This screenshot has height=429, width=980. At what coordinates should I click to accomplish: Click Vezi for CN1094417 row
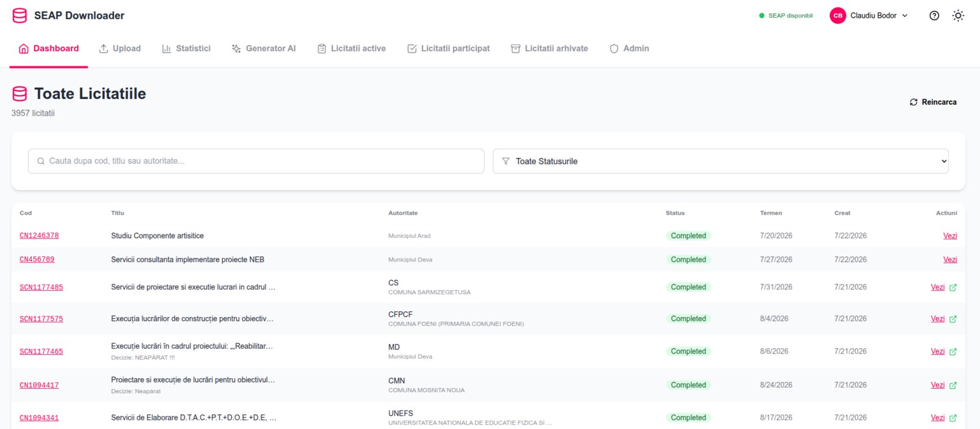(938, 385)
